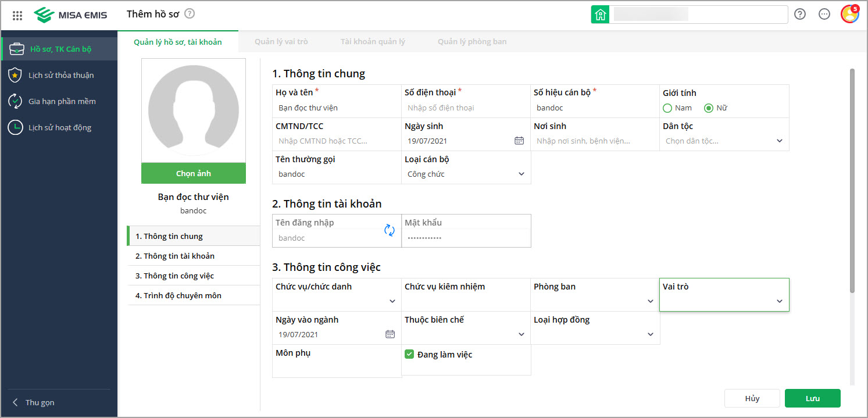Click the green Lưu save button

tap(812, 398)
